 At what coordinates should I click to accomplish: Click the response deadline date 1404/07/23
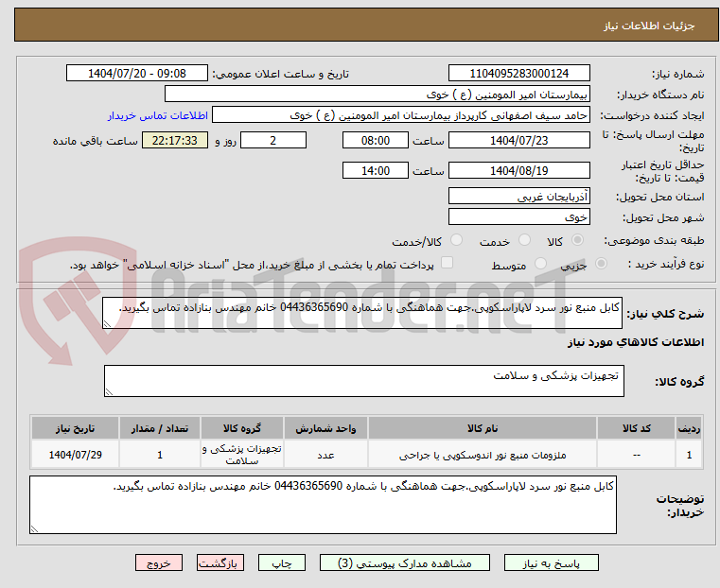(x=518, y=140)
